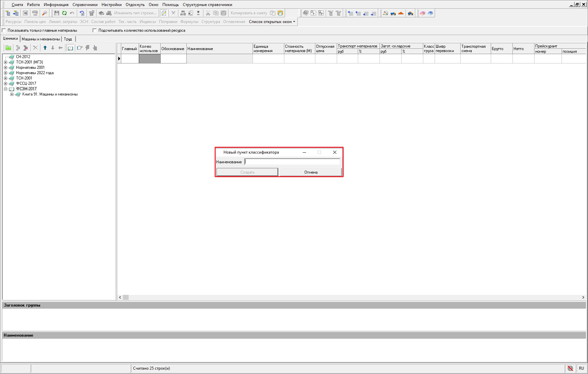Check 'Подсчитывать количество использований ресурса' option
The height and width of the screenshot is (374, 588).
(95, 30)
